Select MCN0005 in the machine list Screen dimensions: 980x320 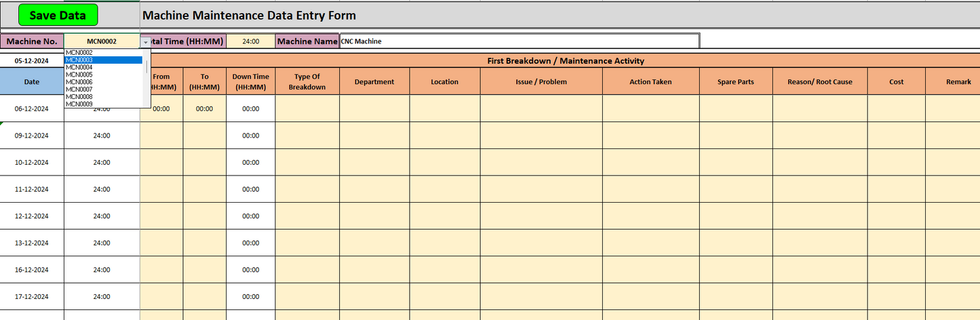(x=103, y=75)
